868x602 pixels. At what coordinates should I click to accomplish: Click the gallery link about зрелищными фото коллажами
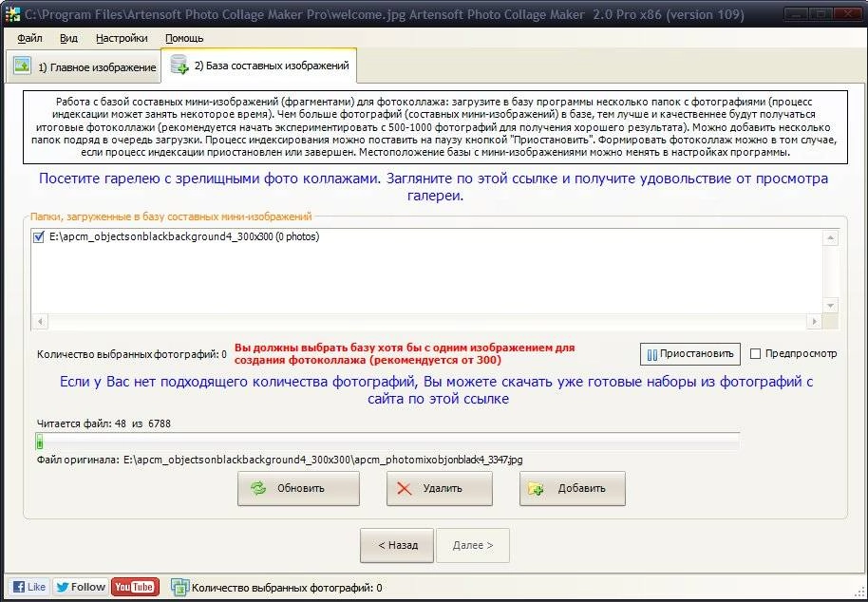coord(433,187)
